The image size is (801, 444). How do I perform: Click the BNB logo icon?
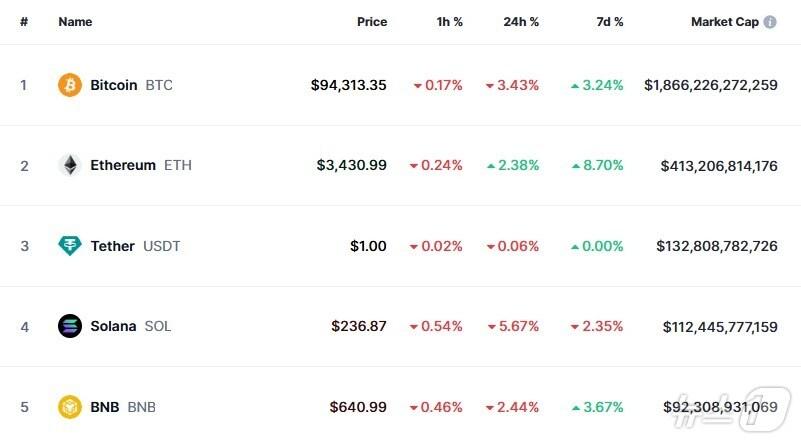69,407
